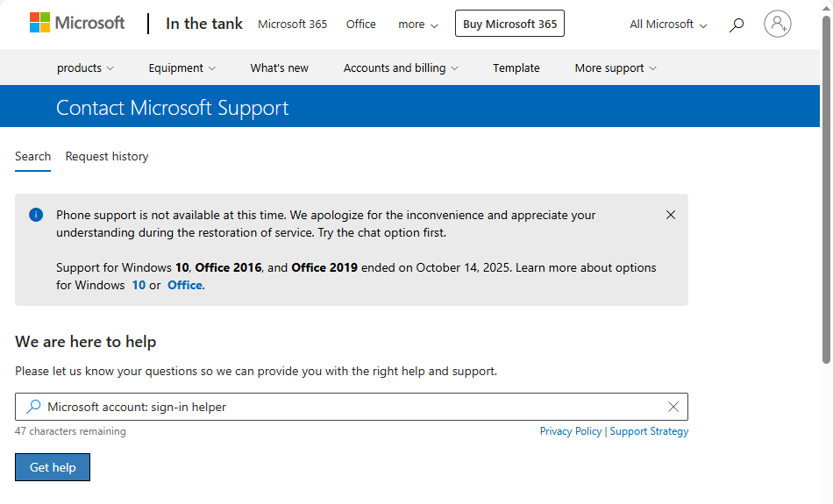Follow the Office options link
This screenshot has height=504, width=833.
tap(185, 285)
